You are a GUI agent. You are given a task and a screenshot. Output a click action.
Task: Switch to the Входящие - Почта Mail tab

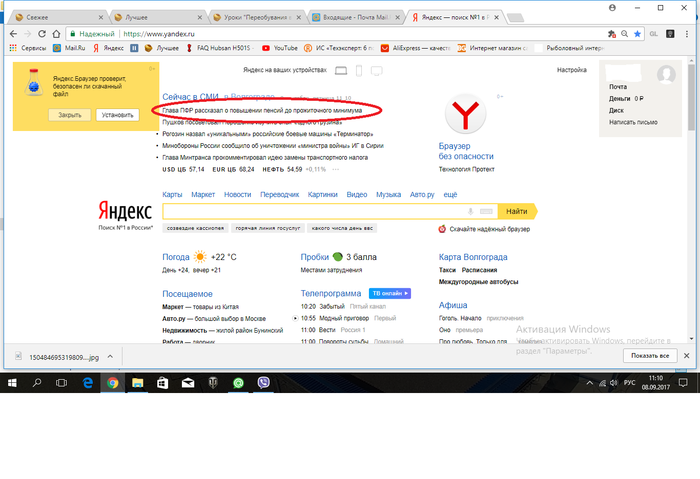[355, 17]
